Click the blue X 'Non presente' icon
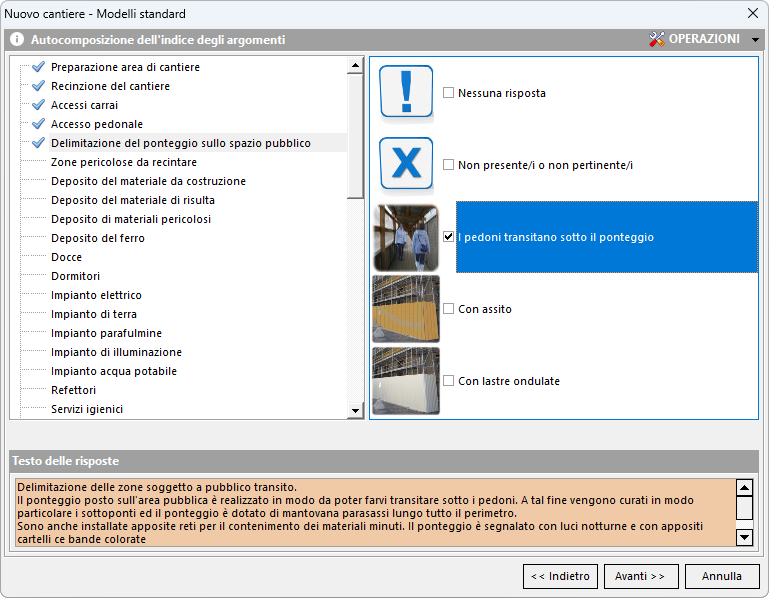Viewport: 769px width, 598px height. pos(406,164)
